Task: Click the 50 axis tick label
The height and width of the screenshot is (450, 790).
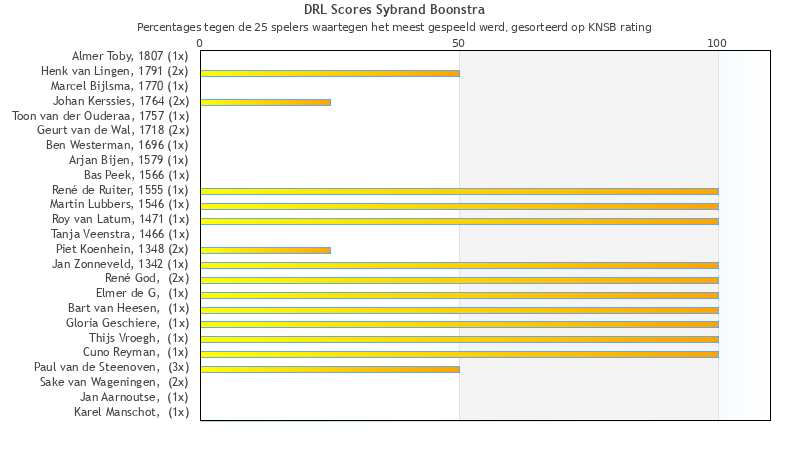Action: click(x=458, y=43)
